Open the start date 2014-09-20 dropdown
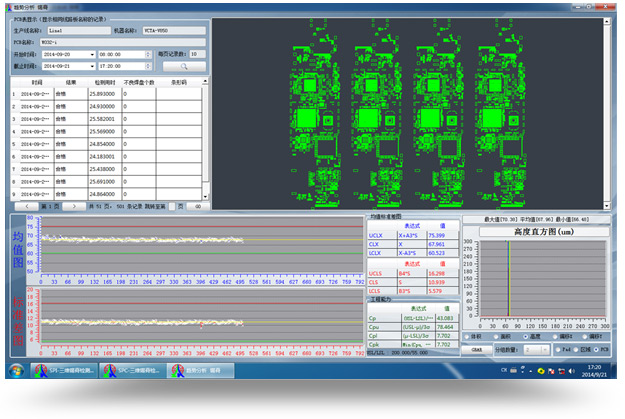This screenshot has height=419, width=625. point(92,55)
